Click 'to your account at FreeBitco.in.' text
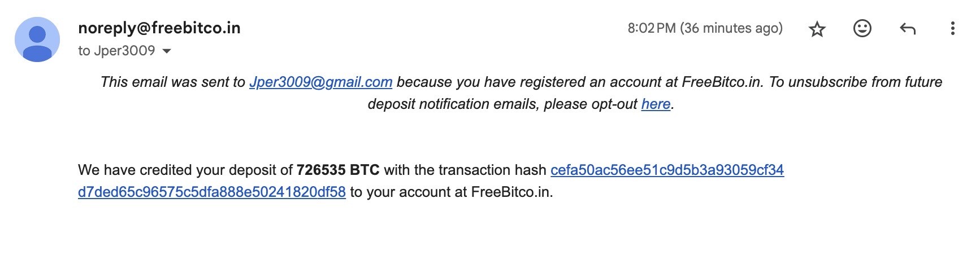Viewport: 980px width, 264px height. click(452, 192)
